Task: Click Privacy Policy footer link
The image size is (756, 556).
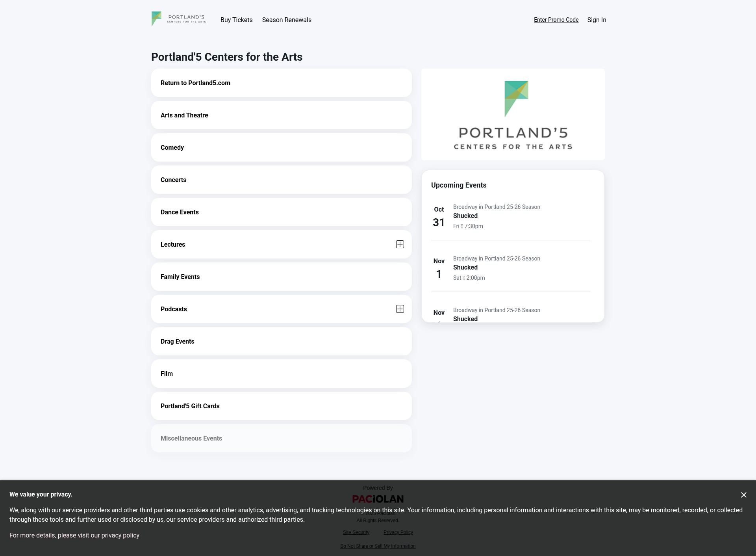Action: point(398,532)
